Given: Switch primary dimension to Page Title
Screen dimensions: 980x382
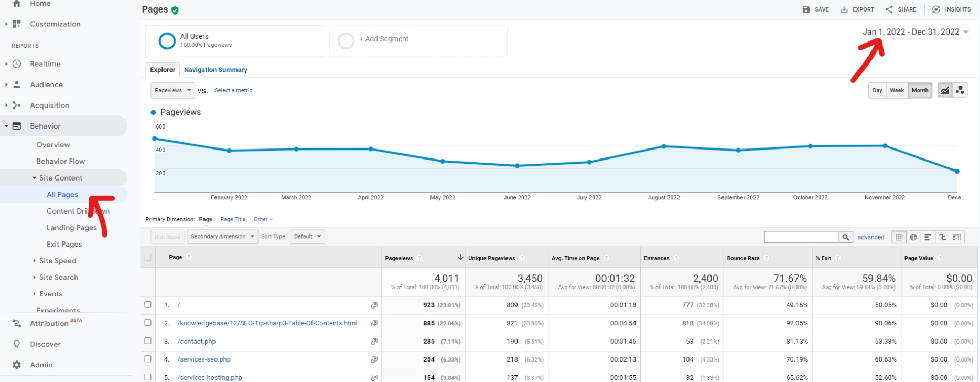Looking at the screenshot, I should 233,219.
